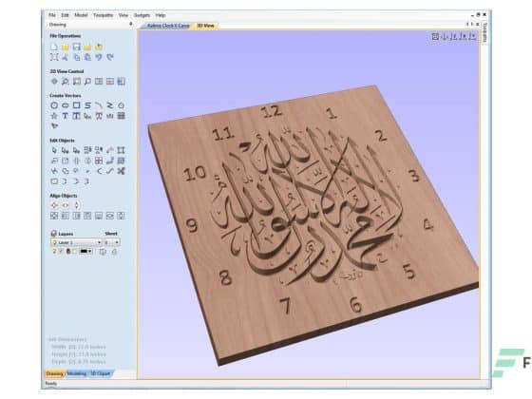Select the Draw Circle vector tool
Viewport: 532px width, 399px height.
point(54,105)
